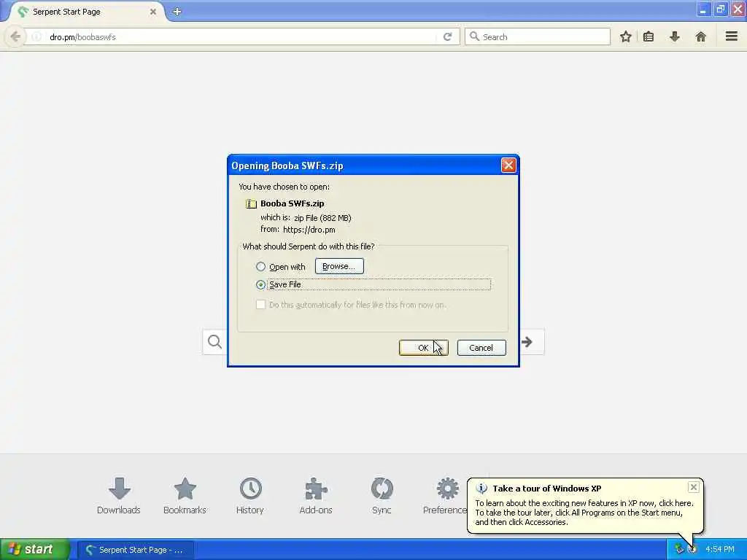Open History from the start page
Viewport: 747px width, 560px height.
[x=250, y=496]
